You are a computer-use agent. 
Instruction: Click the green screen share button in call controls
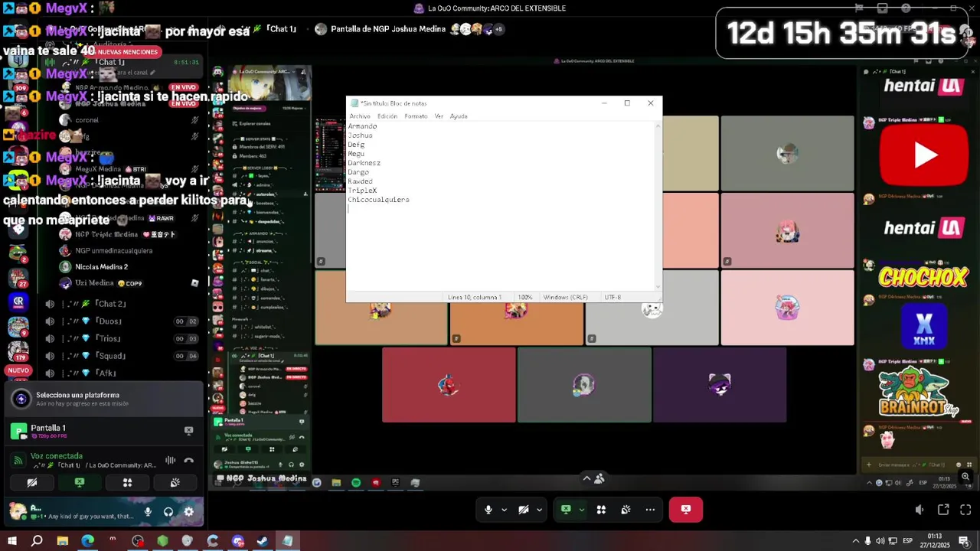click(x=566, y=510)
